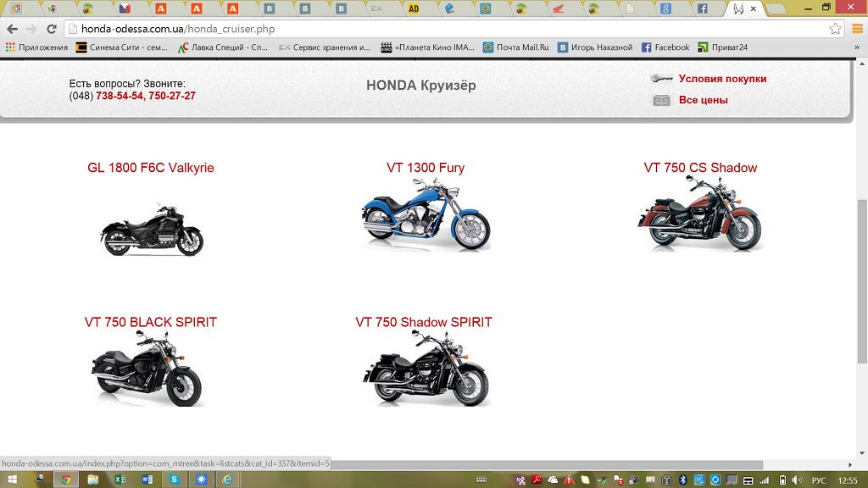Reload the current page
868x488 pixels.
point(52,29)
